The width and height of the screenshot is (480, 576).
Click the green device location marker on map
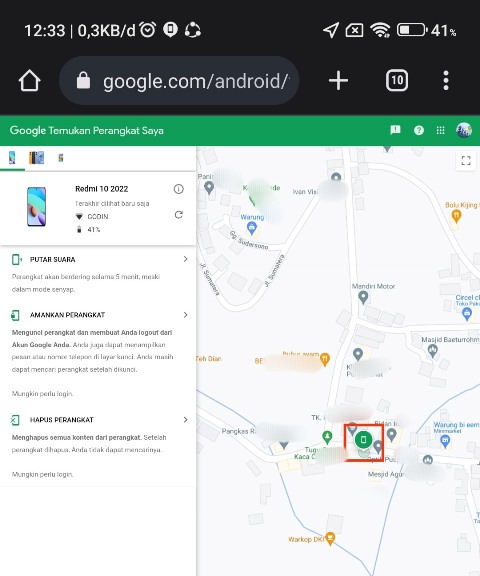click(363, 439)
